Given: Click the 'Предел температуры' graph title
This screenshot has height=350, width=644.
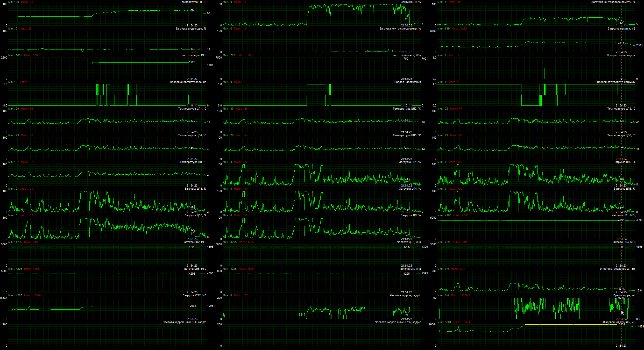Looking at the screenshot, I should pyautogui.click(x=621, y=55).
